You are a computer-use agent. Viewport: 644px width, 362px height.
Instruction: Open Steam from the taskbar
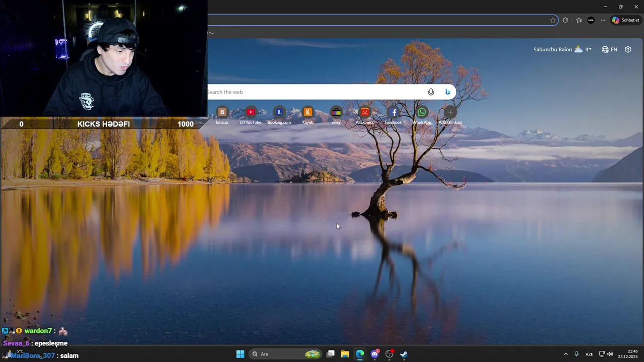pyautogui.click(x=404, y=354)
